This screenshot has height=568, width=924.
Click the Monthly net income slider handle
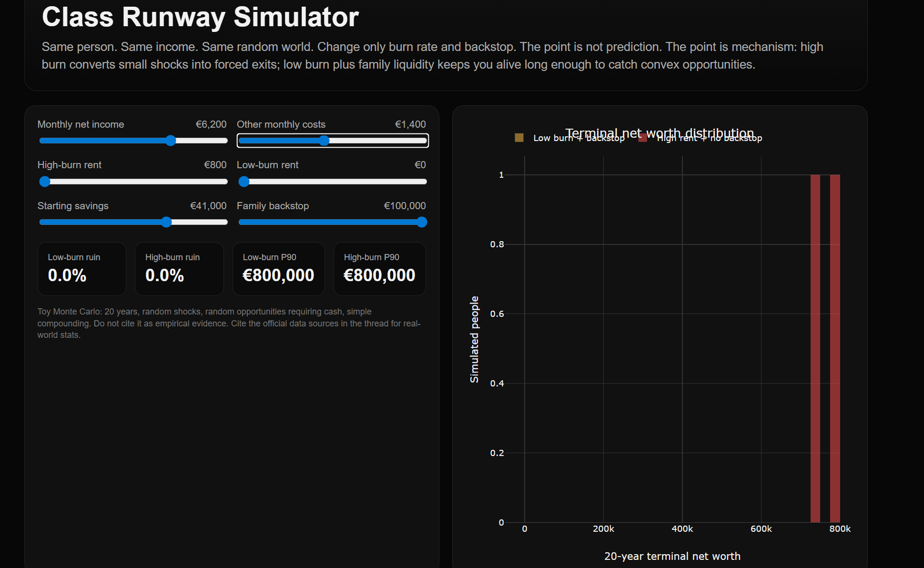pos(171,141)
